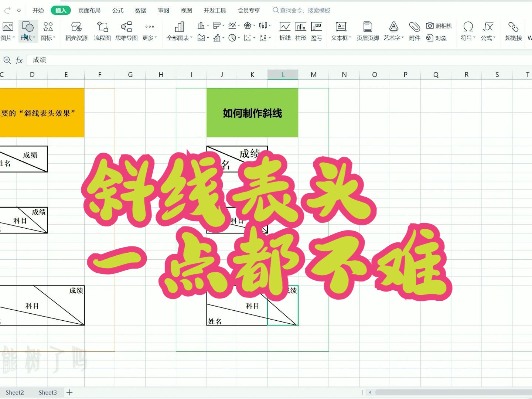Switch to Sheet3
Viewport: 532px width, 399px height.
pyautogui.click(x=48, y=392)
